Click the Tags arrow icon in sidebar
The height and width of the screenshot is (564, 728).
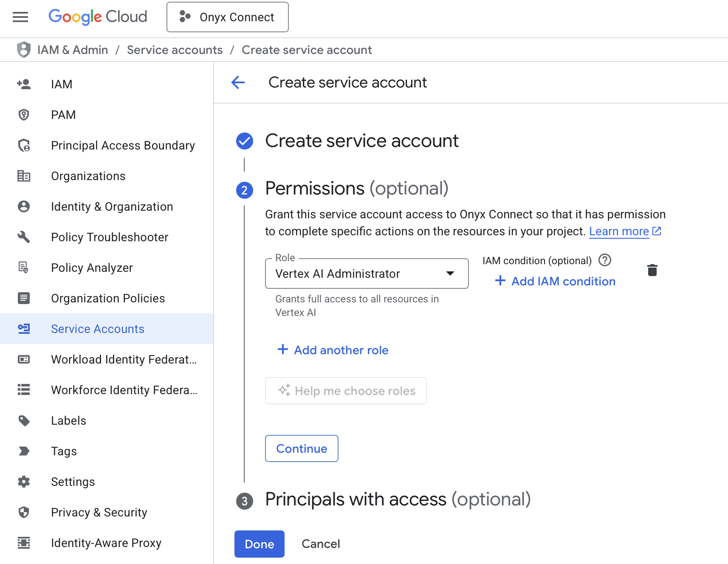coord(23,451)
